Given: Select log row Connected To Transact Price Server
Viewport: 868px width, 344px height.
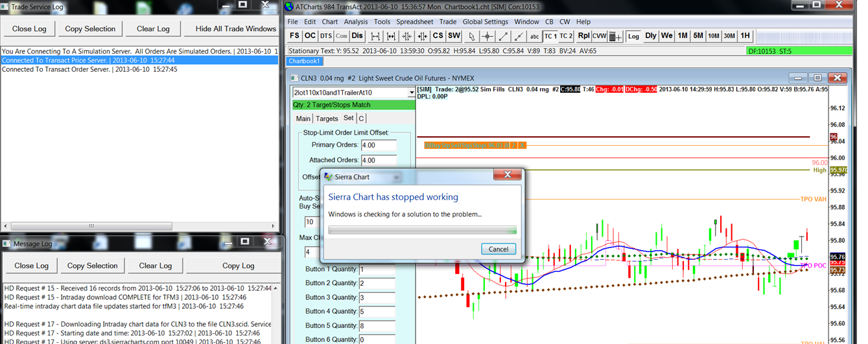Looking at the screenshot, I should [139, 60].
